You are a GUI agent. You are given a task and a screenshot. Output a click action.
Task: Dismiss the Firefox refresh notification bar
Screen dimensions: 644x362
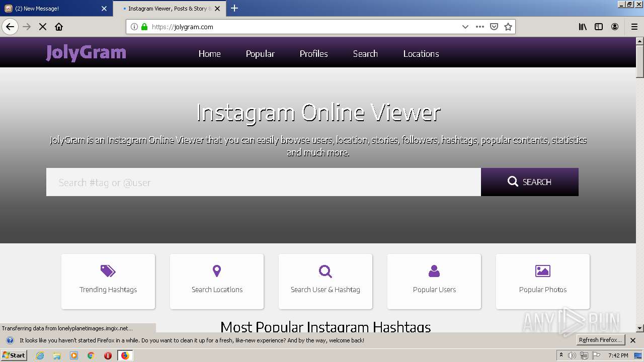point(633,340)
